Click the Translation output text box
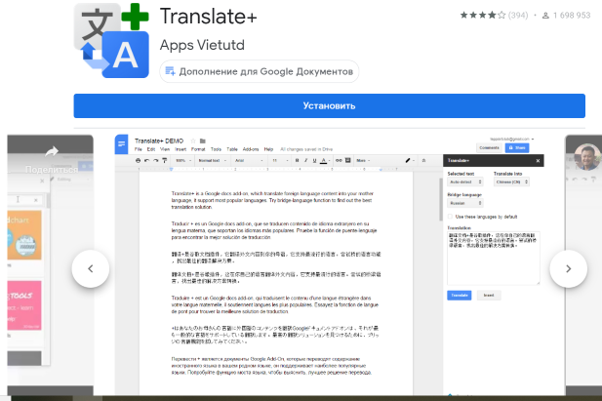 (493, 258)
